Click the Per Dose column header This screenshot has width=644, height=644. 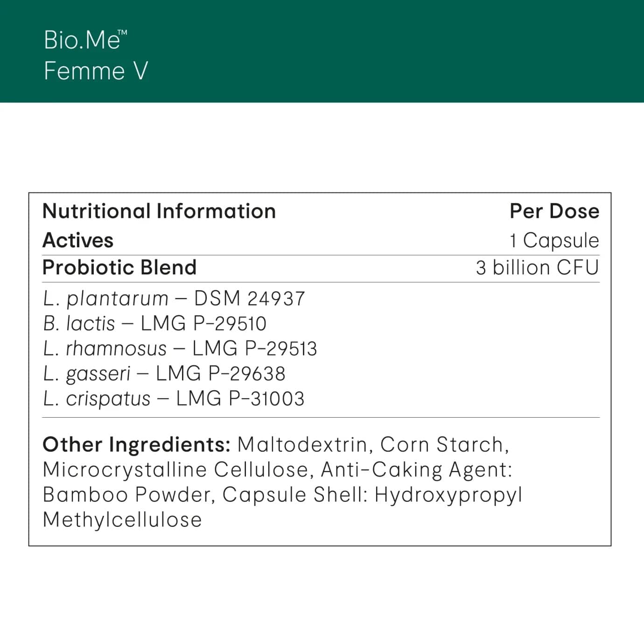pyautogui.click(x=554, y=211)
